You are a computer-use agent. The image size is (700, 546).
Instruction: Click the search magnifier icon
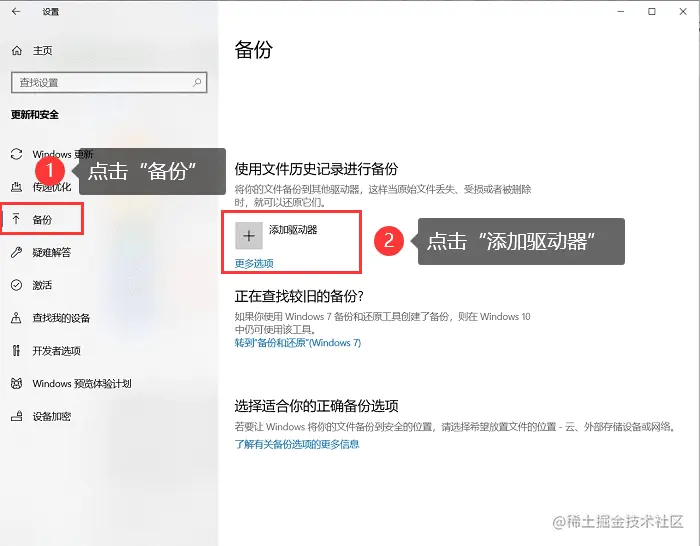click(x=197, y=83)
